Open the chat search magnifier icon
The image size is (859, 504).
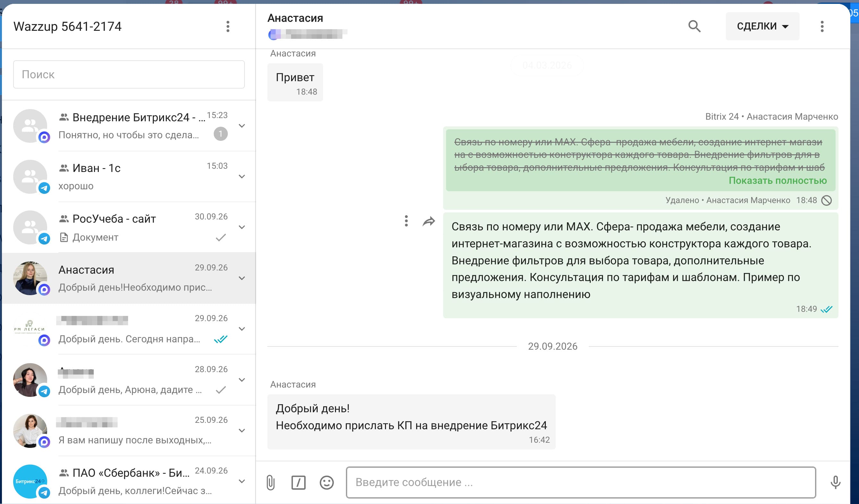694,26
